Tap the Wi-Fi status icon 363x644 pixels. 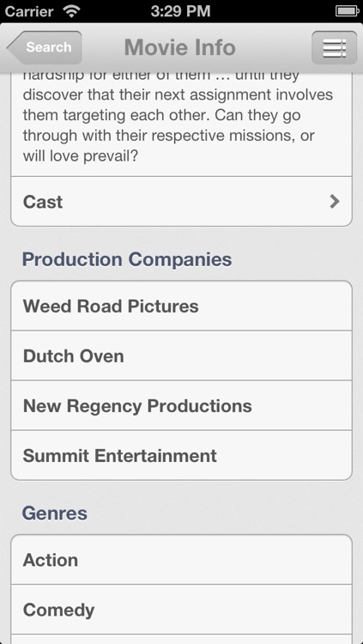[x=71, y=11]
